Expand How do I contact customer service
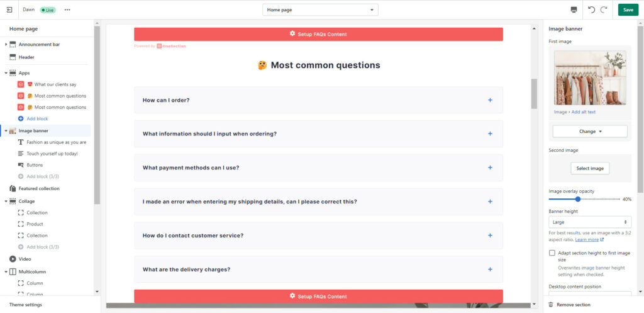 pyautogui.click(x=318, y=236)
